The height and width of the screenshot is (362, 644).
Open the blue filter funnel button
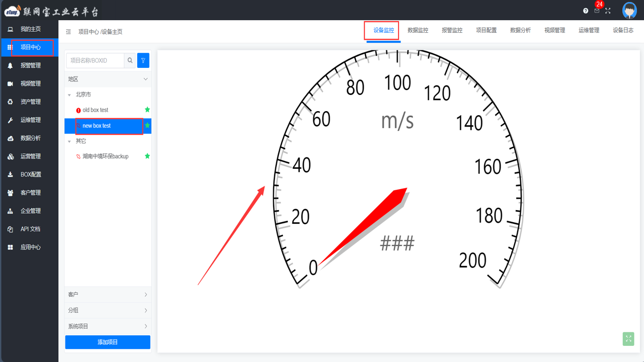point(143,60)
